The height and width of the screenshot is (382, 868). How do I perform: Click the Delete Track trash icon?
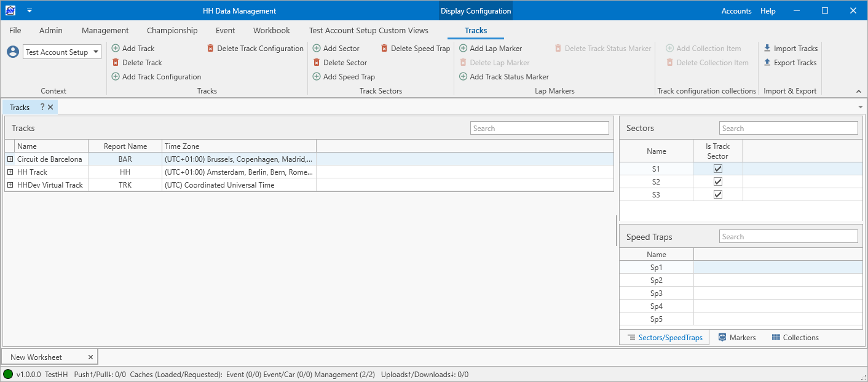(x=116, y=63)
